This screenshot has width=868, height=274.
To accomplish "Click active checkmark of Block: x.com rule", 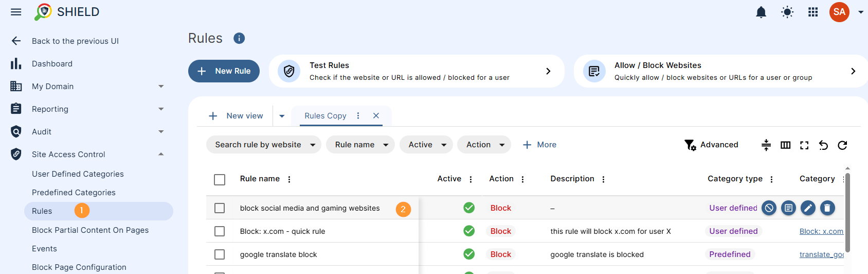I will tap(469, 231).
